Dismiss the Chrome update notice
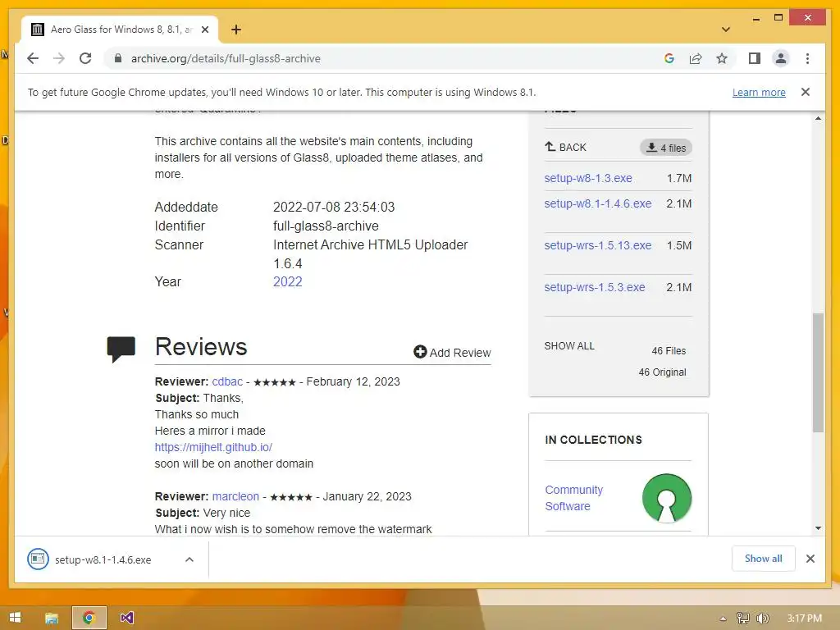This screenshot has height=630, width=840. [x=806, y=92]
